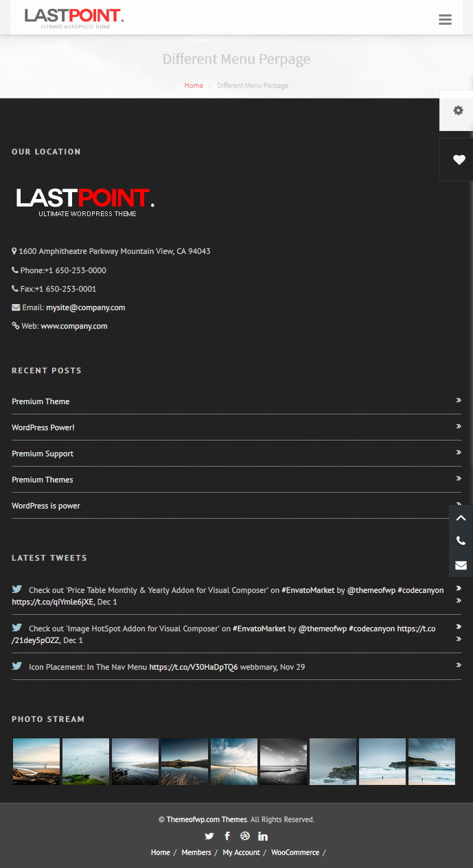
Task: Open the Facebook icon in footer
Action: click(227, 836)
